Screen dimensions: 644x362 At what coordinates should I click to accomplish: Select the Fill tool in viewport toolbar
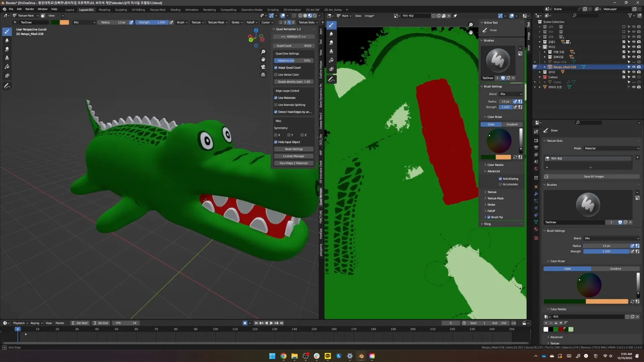[7, 67]
